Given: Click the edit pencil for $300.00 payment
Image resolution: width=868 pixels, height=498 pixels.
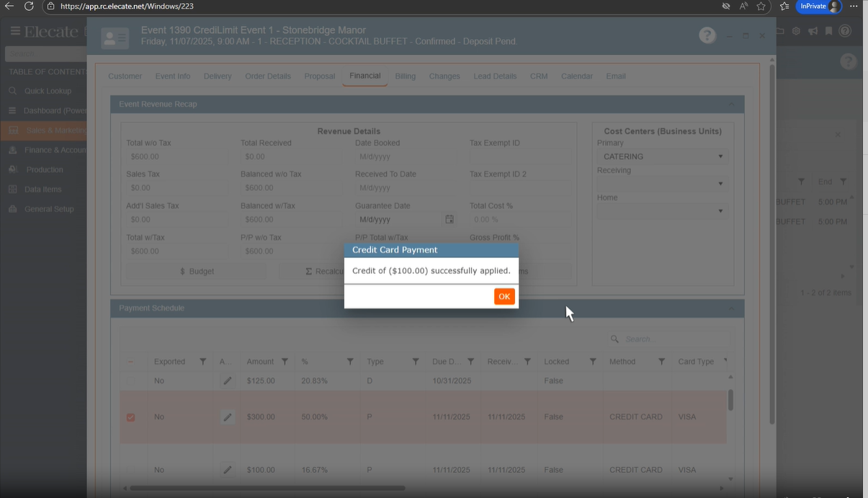Looking at the screenshot, I should [x=228, y=417].
